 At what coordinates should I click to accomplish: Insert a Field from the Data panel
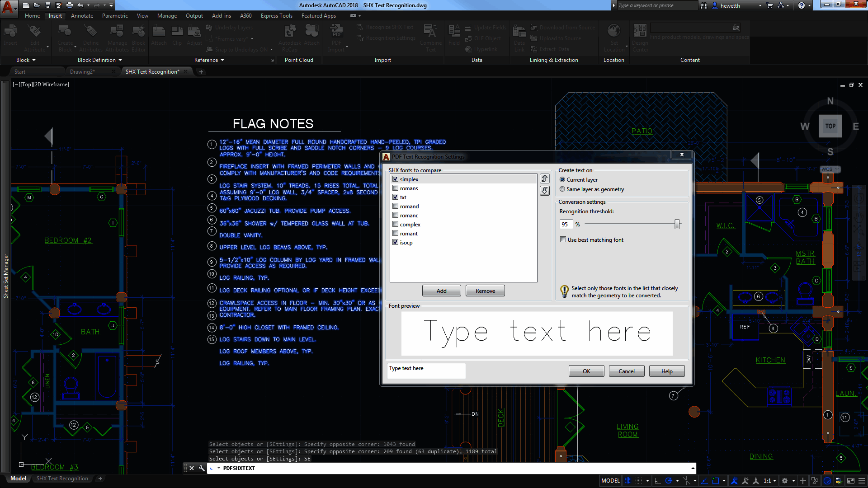(x=454, y=36)
